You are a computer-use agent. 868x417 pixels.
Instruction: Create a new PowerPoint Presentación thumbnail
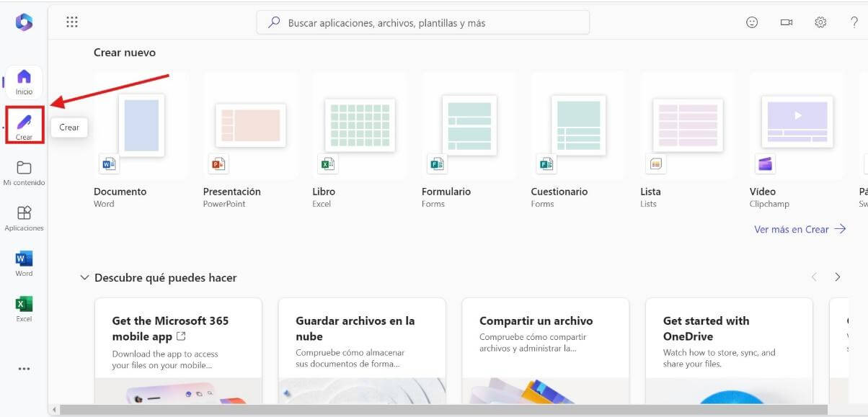point(250,125)
